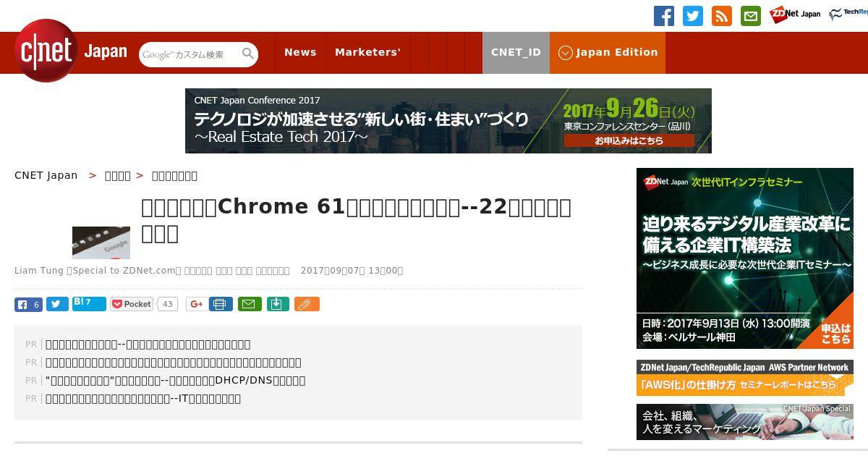Viewport: 868px width, 456px height.
Task: Open AWS Partner Network seminar report banner
Action: [745, 378]
